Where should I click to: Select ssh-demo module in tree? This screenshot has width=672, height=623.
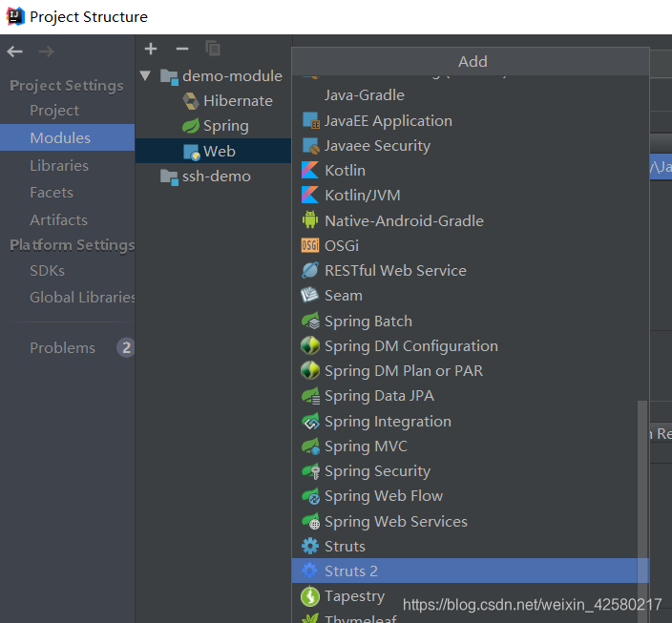[217, 177]
